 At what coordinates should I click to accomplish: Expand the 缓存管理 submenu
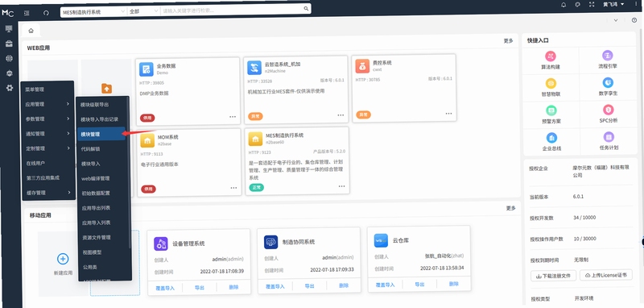(x=47, y=193)
